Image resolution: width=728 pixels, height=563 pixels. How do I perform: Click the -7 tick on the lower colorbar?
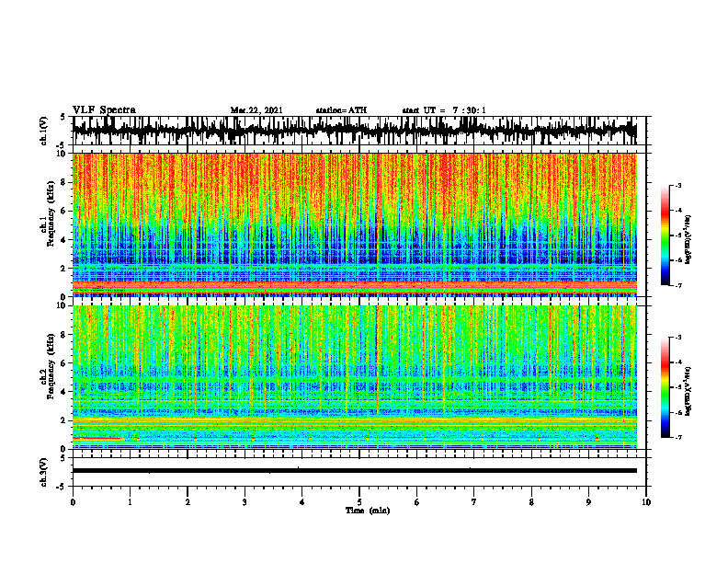pos(678,437)
